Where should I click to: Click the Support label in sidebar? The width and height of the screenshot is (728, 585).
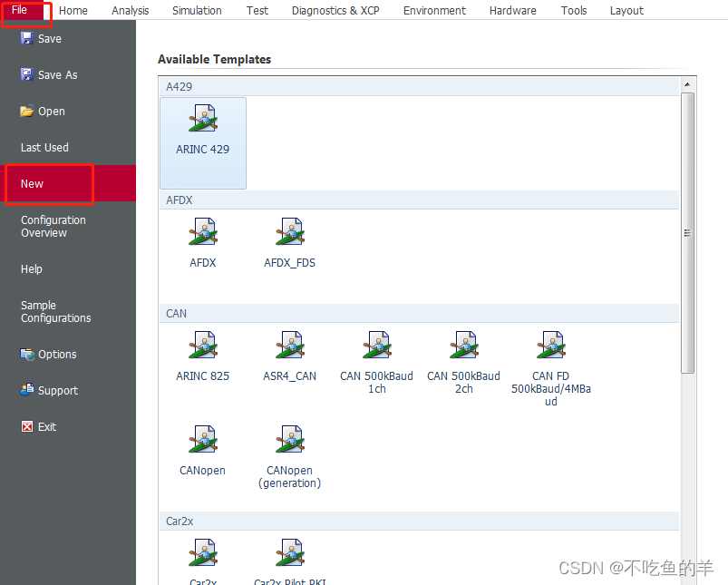pos(58,390)
